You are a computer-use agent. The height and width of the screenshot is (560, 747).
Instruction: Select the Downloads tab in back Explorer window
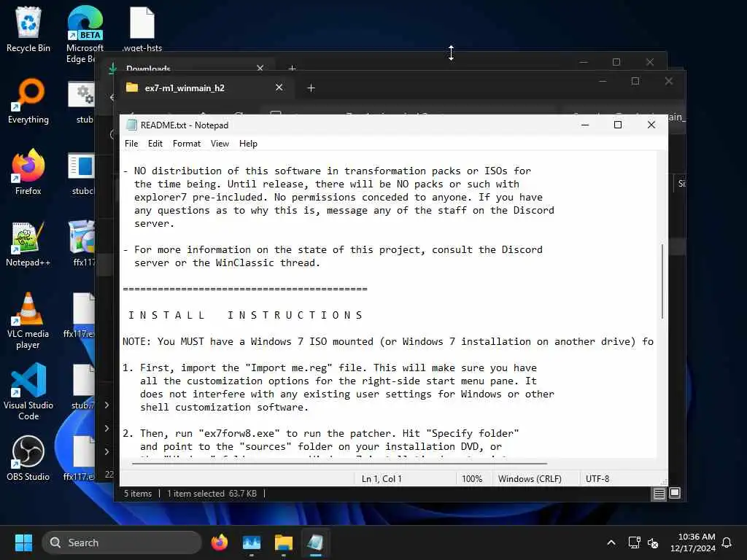[x=188, y=68]
